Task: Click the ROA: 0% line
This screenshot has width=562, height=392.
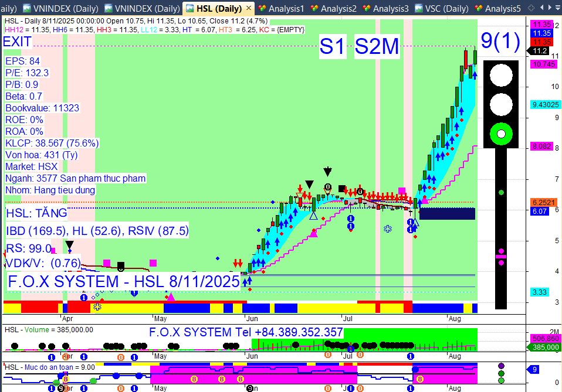Action: [25, 131]
